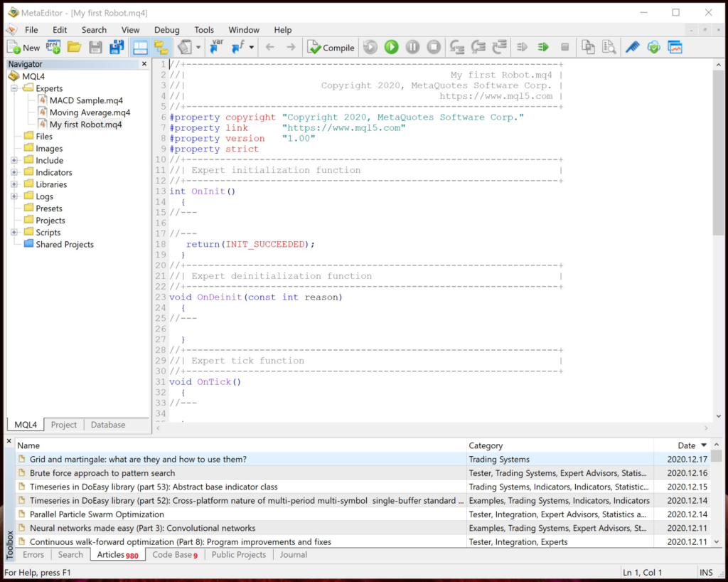Open the Date column sort dropdown
Viewport: 728px width, 582px height.
point(703,445)
